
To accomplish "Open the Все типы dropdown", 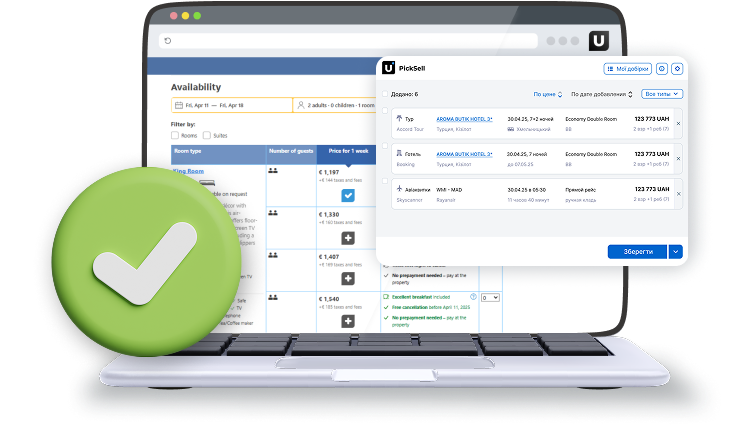I will pos(662,94).
